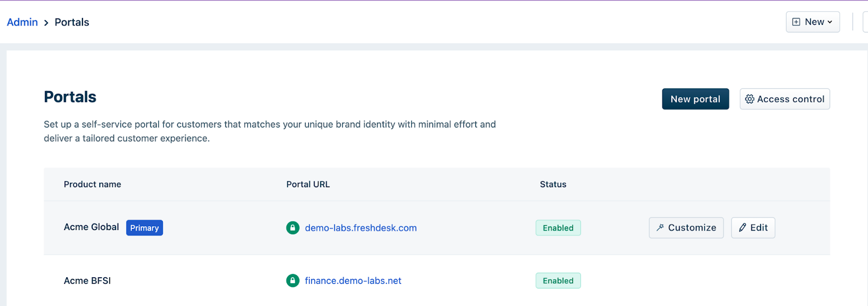Screen dimensions: 868x306
Task: Click the Status column header
Action: (x=553, y=184)
